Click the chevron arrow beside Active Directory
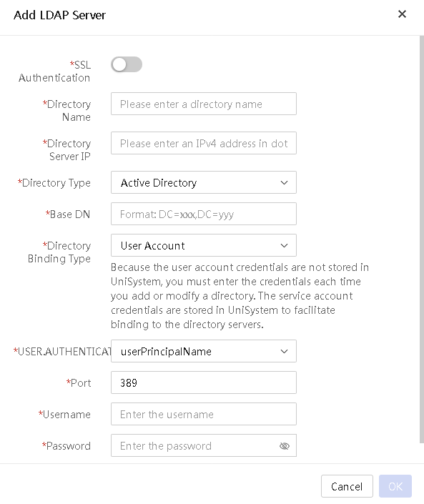The image size is (424, 504). (x=284, y=182)
